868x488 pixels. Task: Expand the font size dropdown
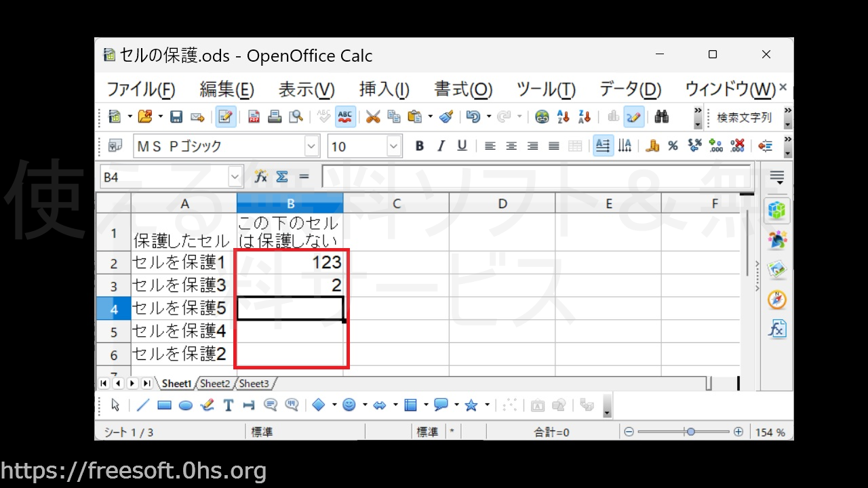click(x=394, y=146)
